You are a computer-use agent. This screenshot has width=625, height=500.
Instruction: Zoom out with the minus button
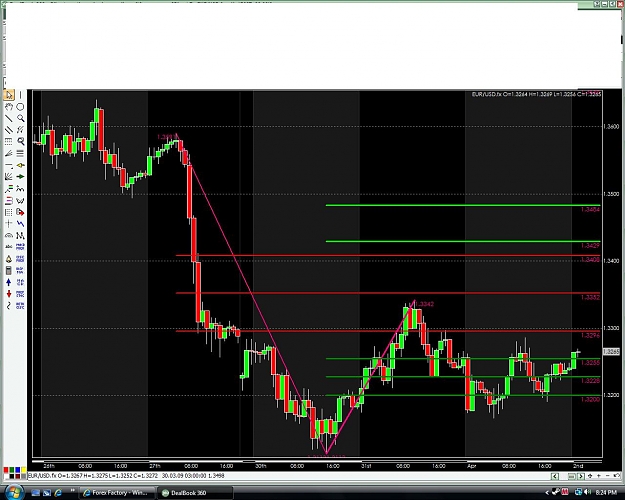pyautogui.click(x=607, y=476)
